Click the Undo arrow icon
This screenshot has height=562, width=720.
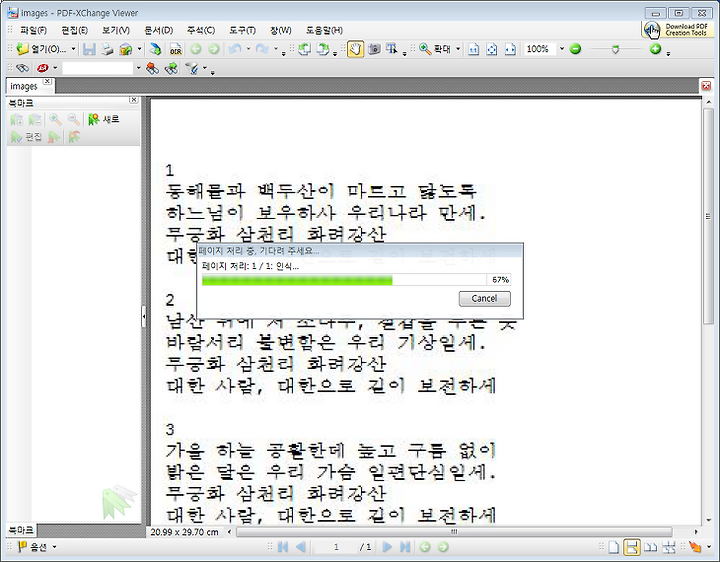235,49
